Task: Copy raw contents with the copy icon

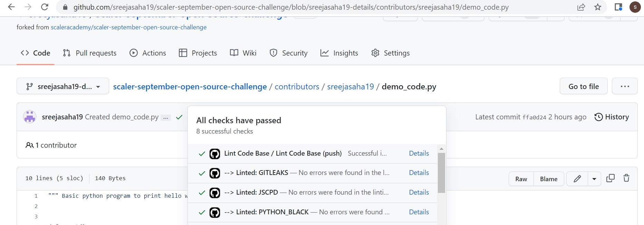Action: pyautogui.click(x=610, y=178)
